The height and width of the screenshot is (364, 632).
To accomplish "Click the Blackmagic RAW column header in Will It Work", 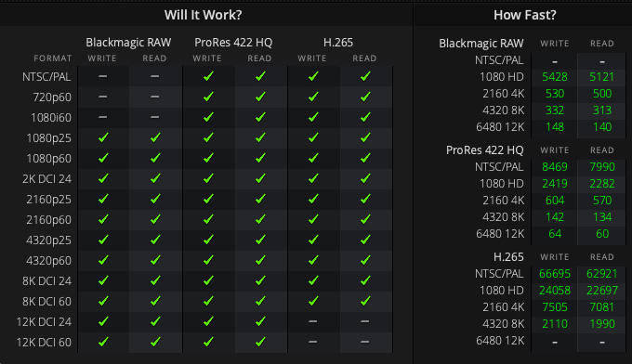I will pyautogui.click(x=128, y=43).
